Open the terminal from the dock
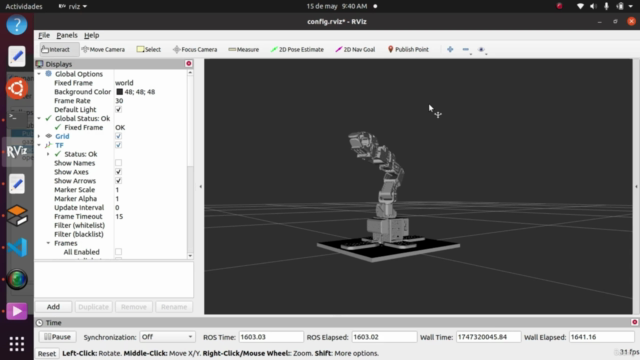Viewport: 640px width, 360px height. point(17,120)
